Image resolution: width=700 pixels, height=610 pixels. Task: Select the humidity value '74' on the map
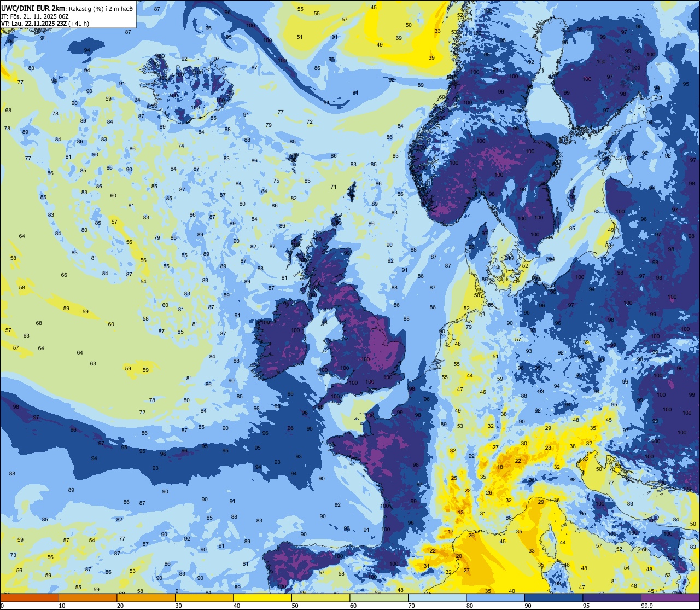click(x=181, y=146)
